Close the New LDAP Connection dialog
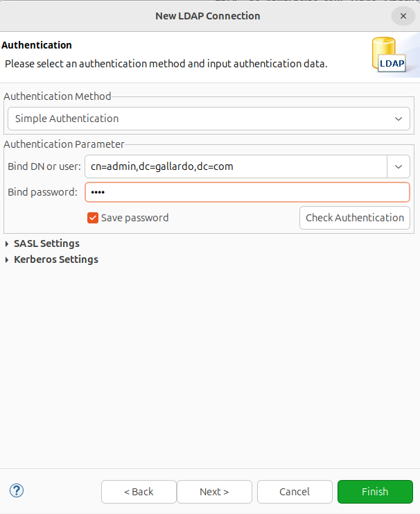The height and width of the screenshot is (514, 420). tap(403, 16)
